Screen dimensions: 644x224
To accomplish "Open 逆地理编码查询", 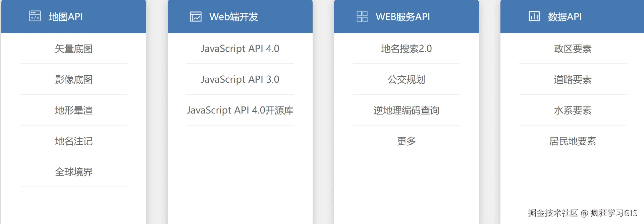I will click(x=407, y=110).
